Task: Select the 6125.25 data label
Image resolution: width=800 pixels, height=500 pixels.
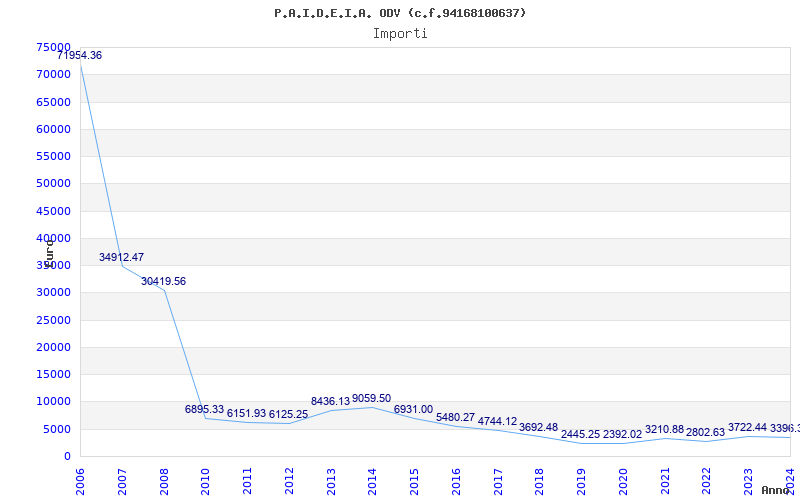Action: (288, 414)
